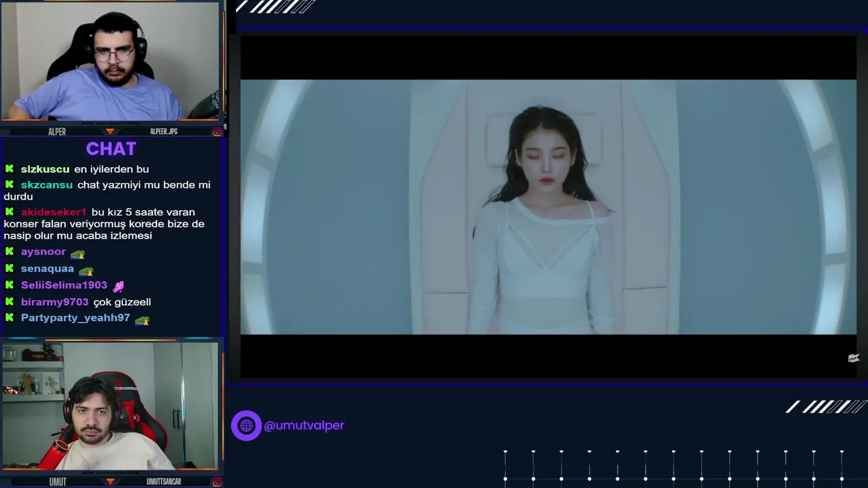The height and width of the screenshot is (488, 868).
Task: Click the Kick badge beside slzkuscu
Action: [9, 169]
